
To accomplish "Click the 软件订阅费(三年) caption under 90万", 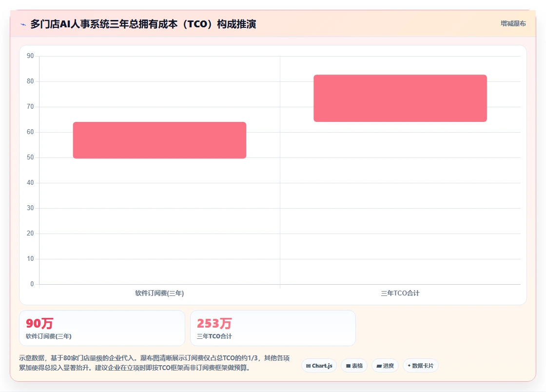I will coord(49,336).
